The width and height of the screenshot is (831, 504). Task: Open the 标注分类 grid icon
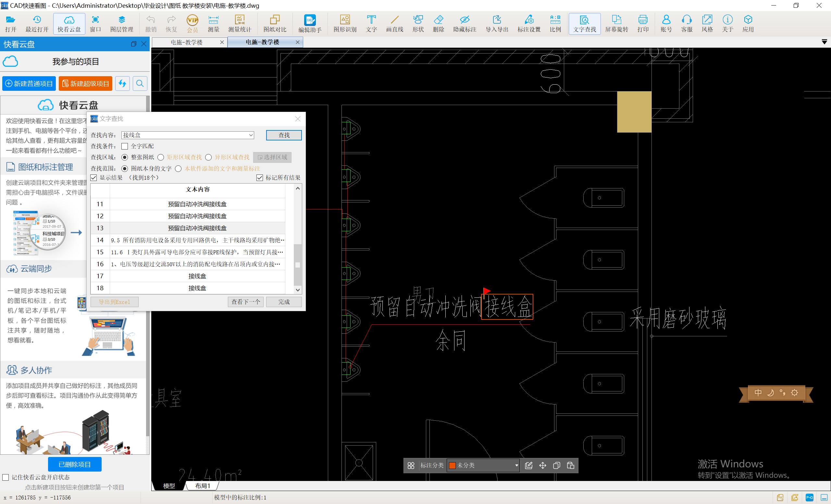tap(411, 465)
